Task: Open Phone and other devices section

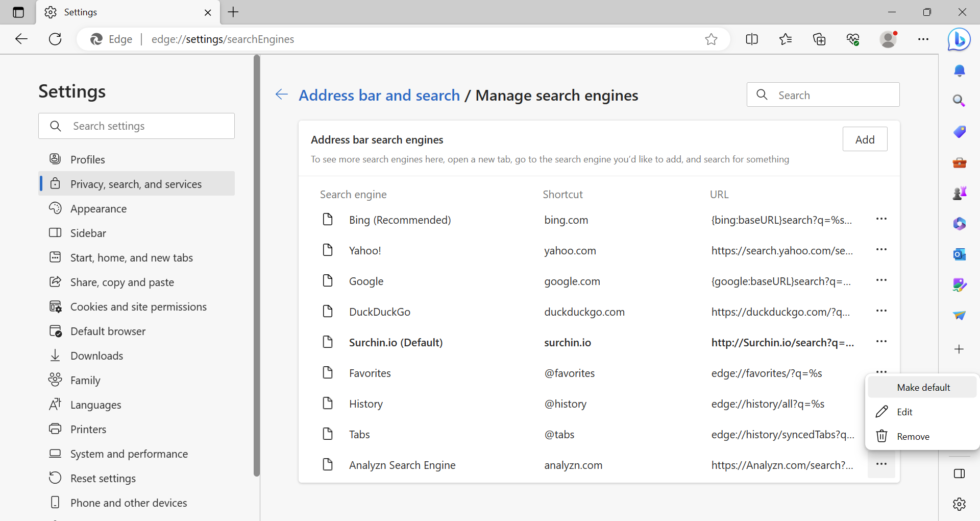Action: point(137,503)
